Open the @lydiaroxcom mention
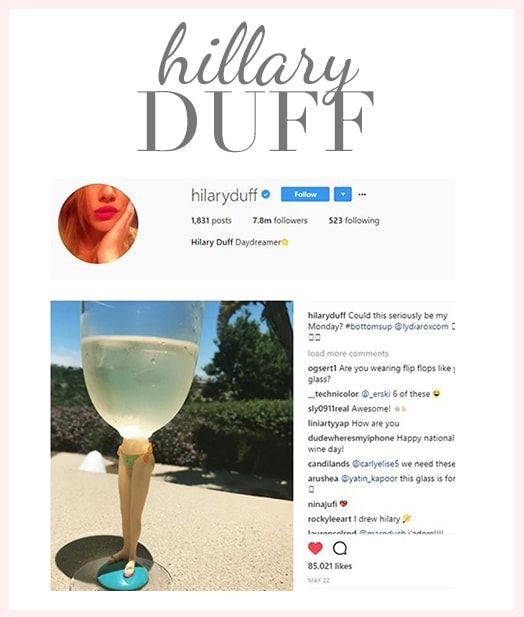 (421, 327)
